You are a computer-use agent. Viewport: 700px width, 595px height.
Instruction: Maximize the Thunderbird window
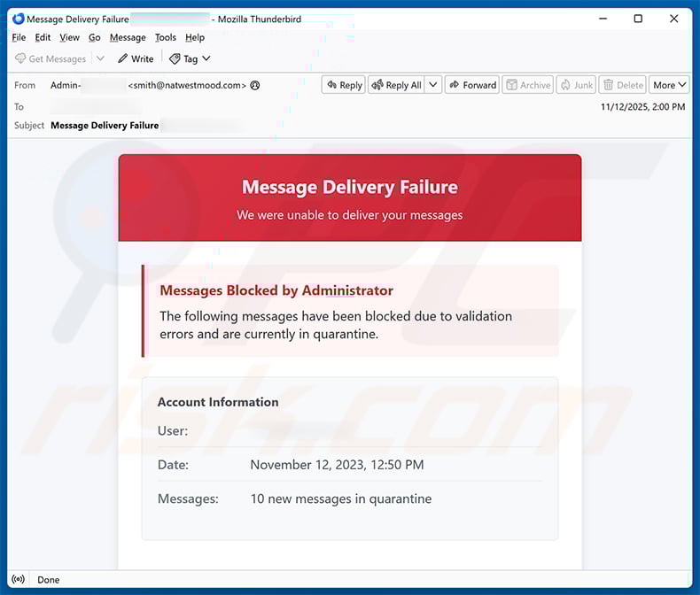pos(638,19)
